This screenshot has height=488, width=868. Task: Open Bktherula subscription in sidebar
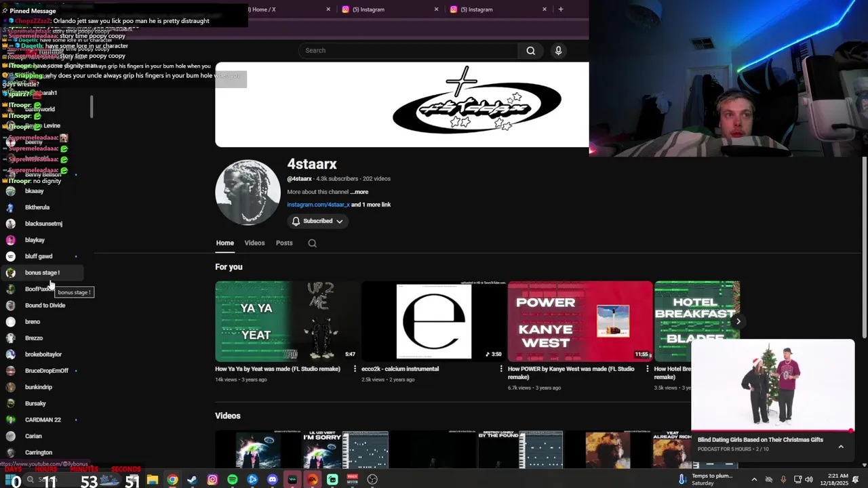42,207
